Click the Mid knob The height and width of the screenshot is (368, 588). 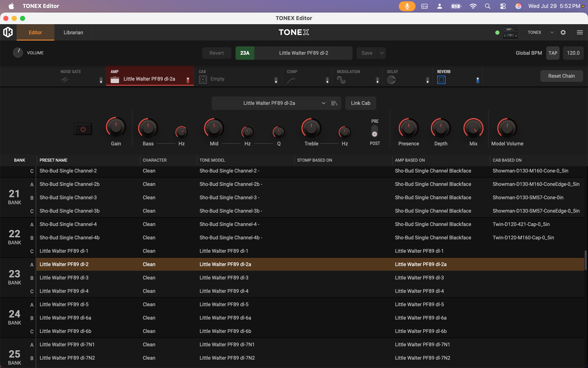(214, 128)
